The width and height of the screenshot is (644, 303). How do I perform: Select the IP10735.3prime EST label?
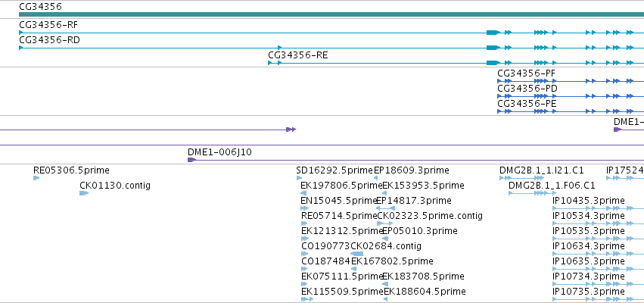[x=589, y=292]
